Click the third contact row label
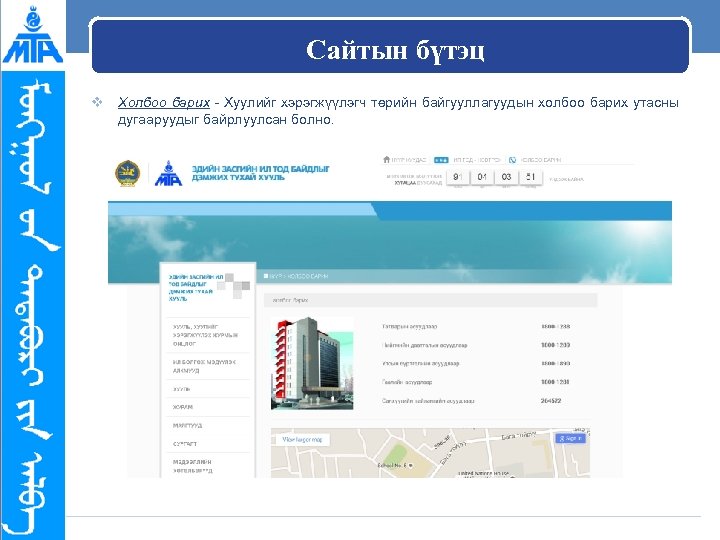 (x=420, y=363)
